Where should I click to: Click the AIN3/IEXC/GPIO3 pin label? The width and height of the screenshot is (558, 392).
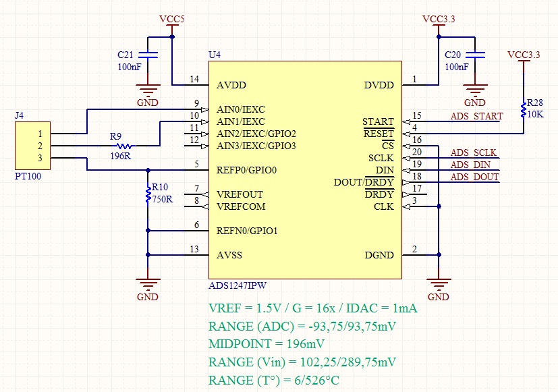(256, 146)
